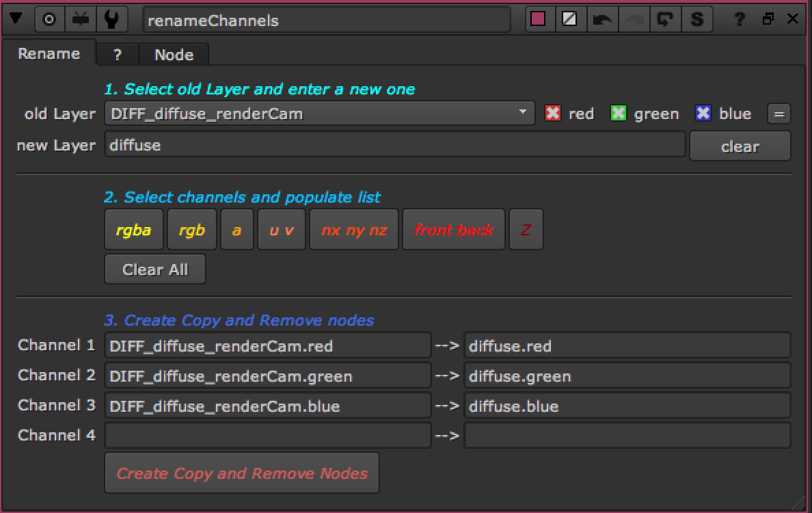Click the center node in graph icon
This screenshot has height=513, width=812.
49,19
